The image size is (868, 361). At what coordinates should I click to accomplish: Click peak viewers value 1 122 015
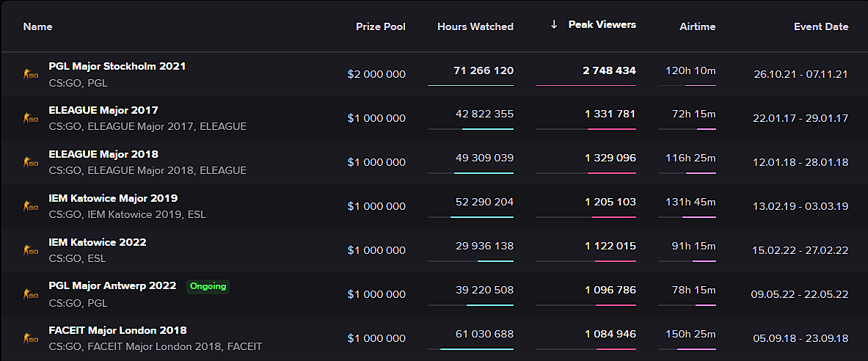coord(610,246)
